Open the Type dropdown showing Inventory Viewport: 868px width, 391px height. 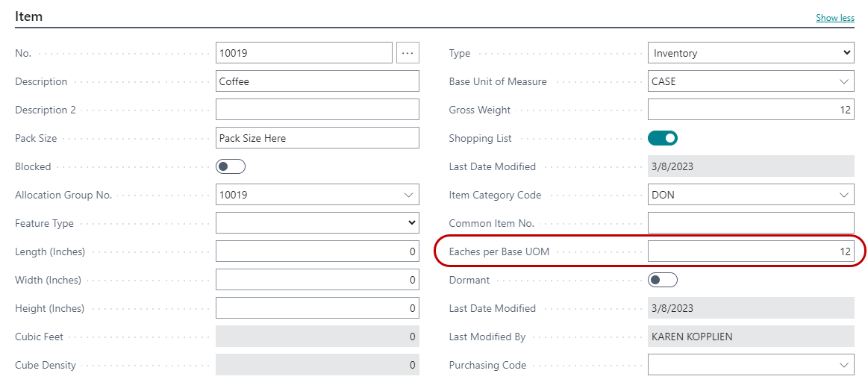750,53
